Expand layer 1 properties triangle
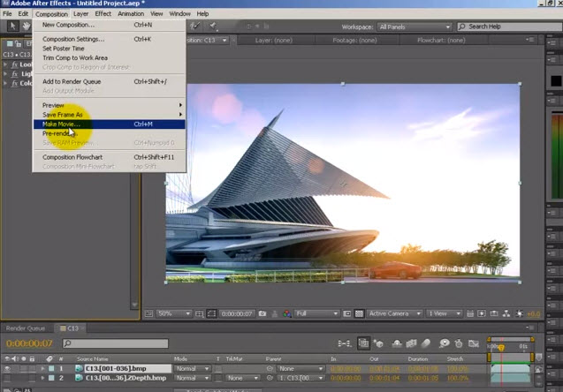The width and height of the screenshot is (563, 392). [x=43, y=369]
